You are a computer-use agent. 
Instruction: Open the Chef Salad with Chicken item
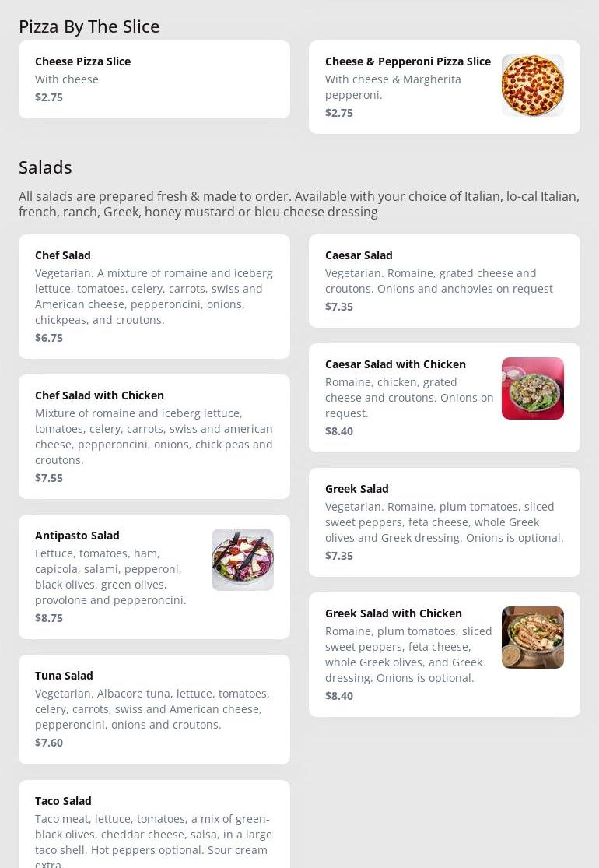(154, 436)
